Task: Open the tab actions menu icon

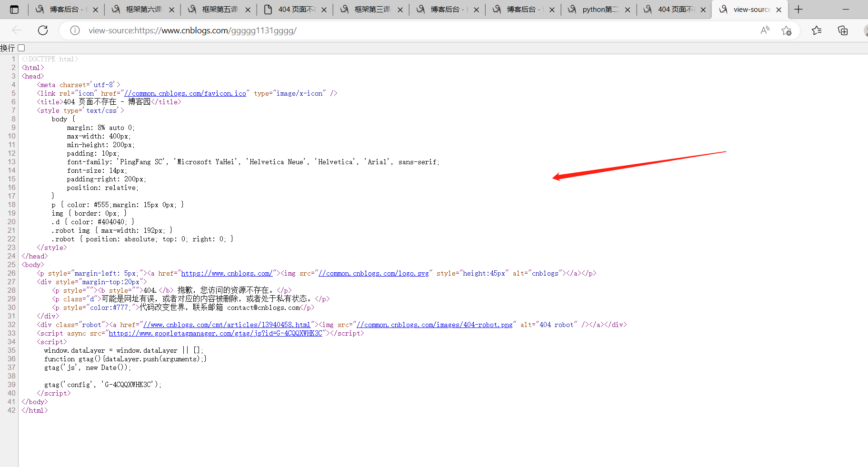Action: (x=14, y=10)
